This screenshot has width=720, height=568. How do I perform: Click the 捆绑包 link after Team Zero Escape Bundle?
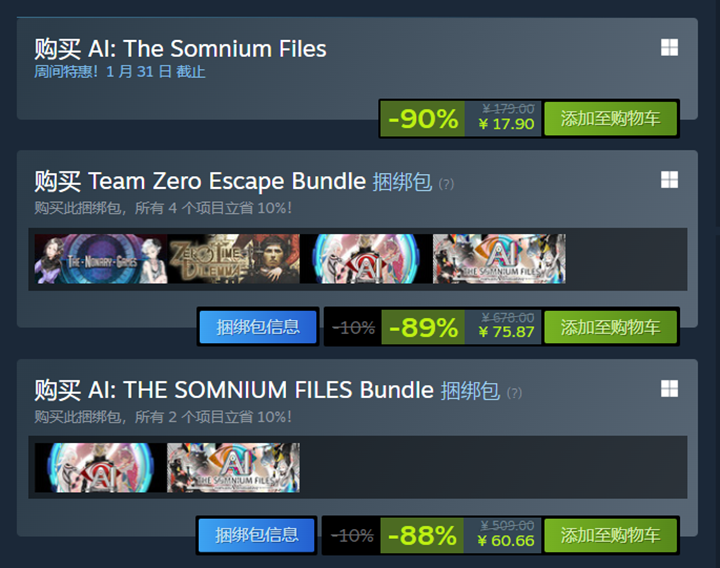point(402,182)
